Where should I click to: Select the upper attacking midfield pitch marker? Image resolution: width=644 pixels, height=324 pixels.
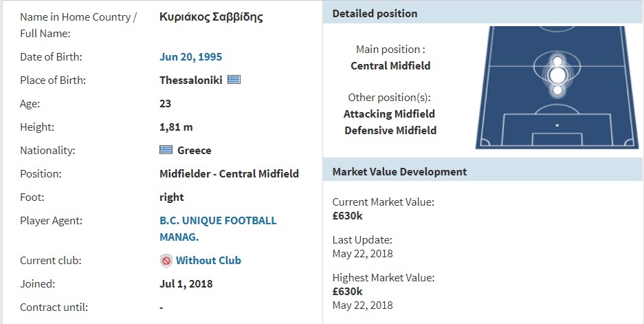[557, 61]
